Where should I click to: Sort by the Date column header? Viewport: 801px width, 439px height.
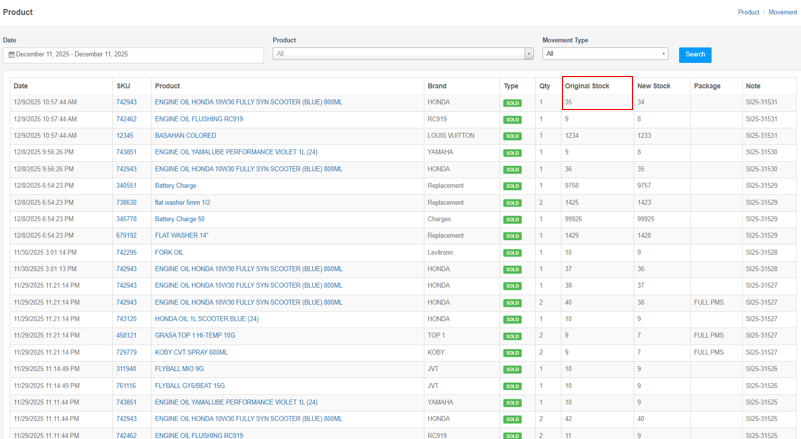(21, 86)
